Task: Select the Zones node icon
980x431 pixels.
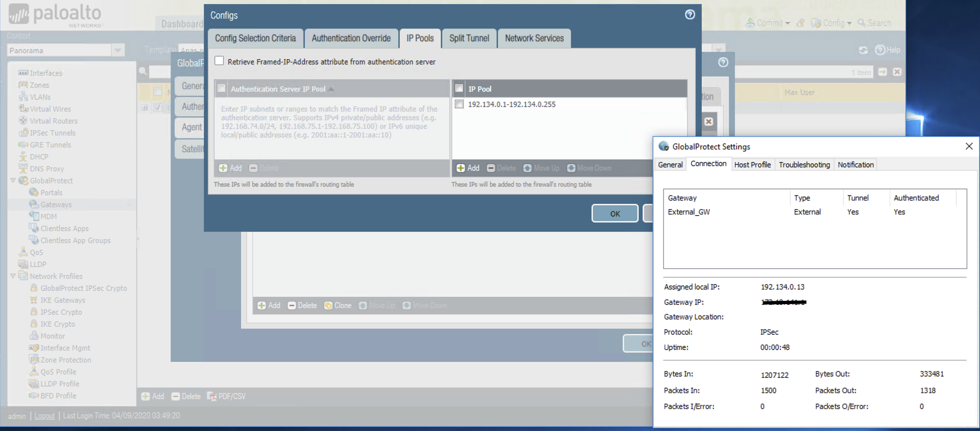Action: [x=23, y=85]
